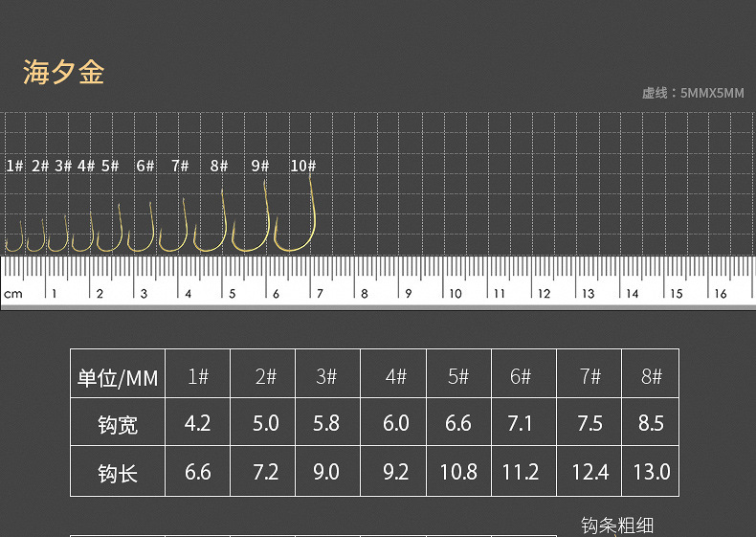Click the 6# column header in the table
Image resolution: width=756 pixels, height=537 pixels.
tap(521, 376)
